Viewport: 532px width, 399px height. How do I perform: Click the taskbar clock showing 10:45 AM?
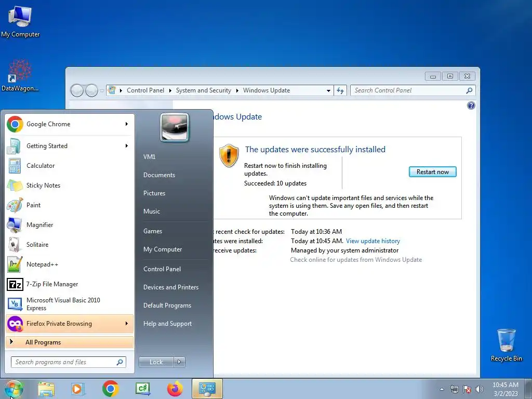(506, 389)
